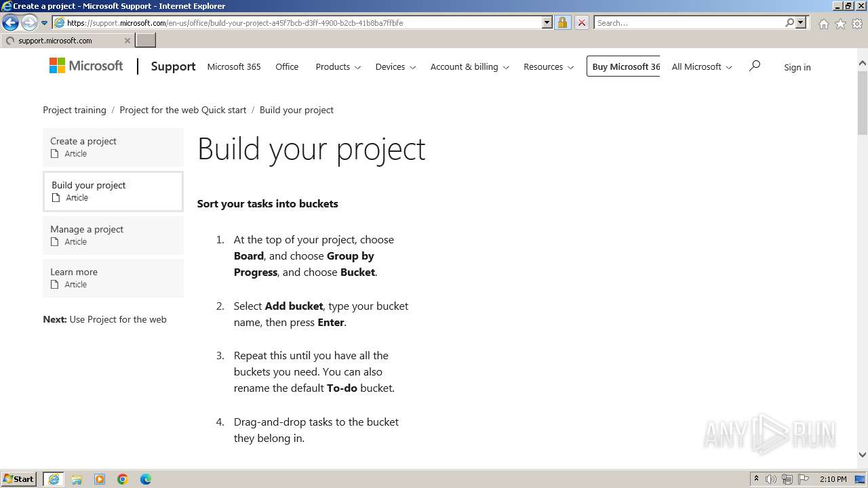Open File Explorer taskbar icon
The image size is (868, 488).
[x=77, y=479]
